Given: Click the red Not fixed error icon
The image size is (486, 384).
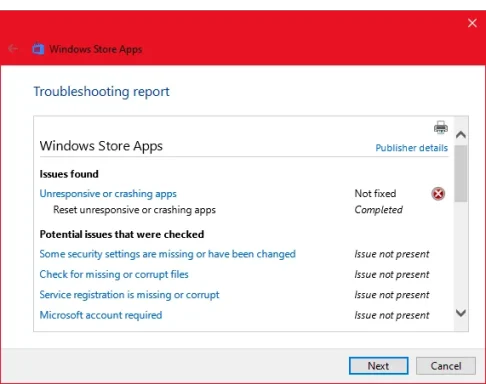Looking at the screenshot, I should [x=438, y=194].
